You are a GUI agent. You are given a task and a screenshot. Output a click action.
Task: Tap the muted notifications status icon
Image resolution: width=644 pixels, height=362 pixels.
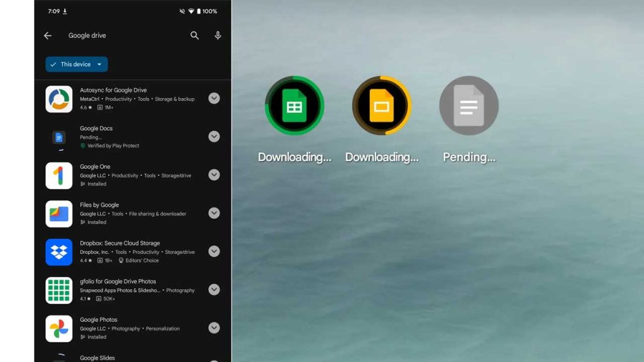[182, 11]
